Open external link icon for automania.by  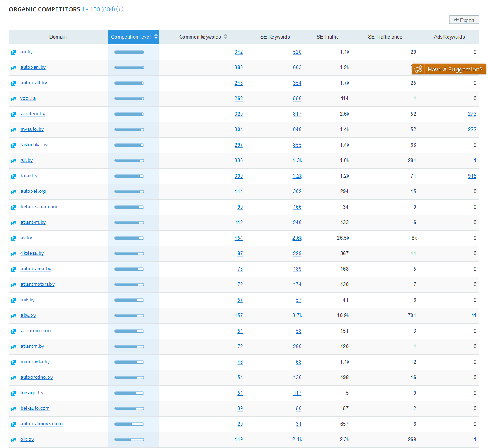pyautogui.click(x=14, y=270)
